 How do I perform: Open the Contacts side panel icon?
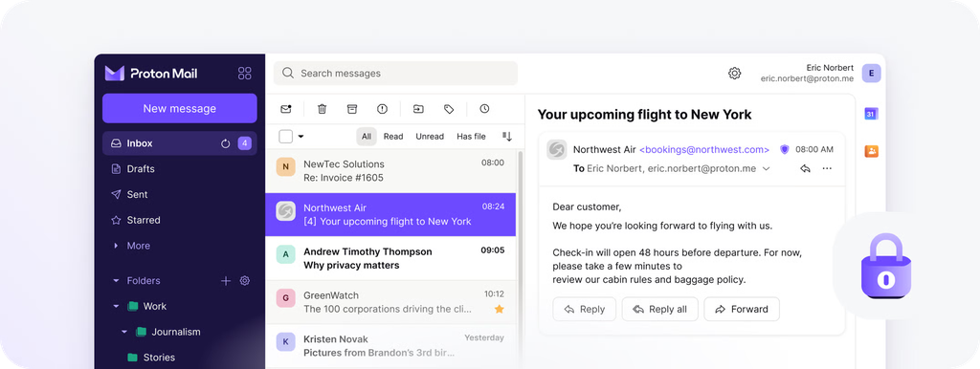tap(871, 151)
